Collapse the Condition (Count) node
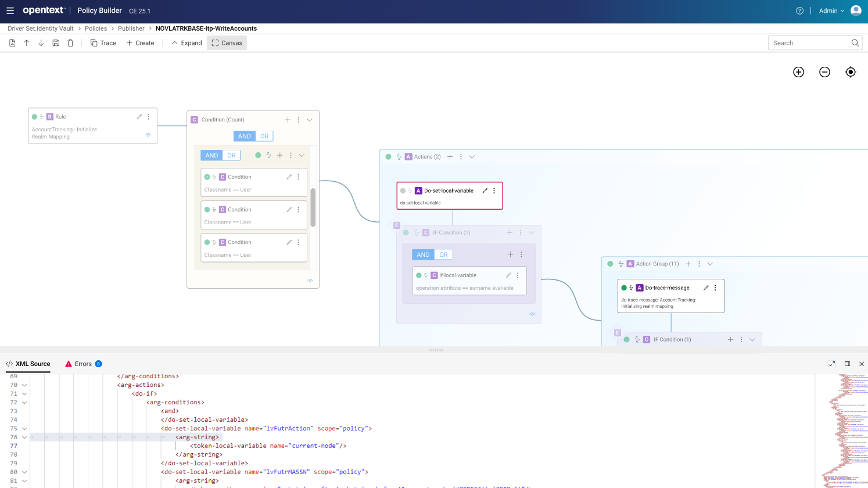Viewport: 868px width, 488px height. pyautogui.click(x=310, y=120)
